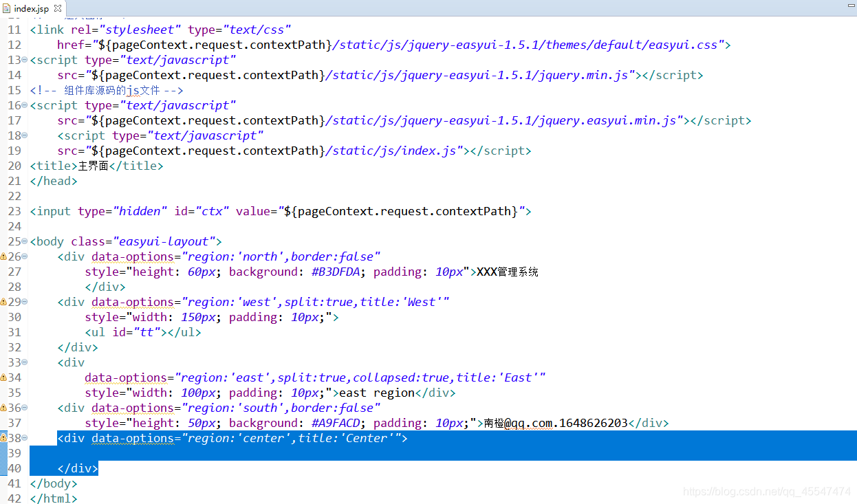Click the text XXX管理系统
The height and width of the screenshot is (504, 857).
click(x=508, y=272)
